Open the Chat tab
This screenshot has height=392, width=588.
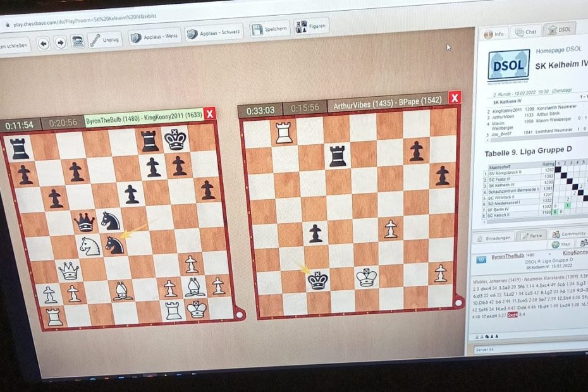pos(525,32)
